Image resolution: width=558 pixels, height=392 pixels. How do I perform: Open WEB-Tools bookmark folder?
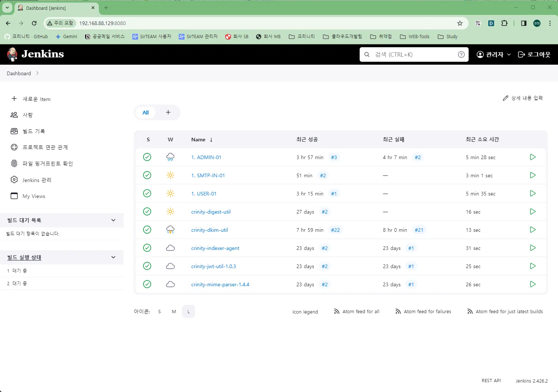point(415,36)
